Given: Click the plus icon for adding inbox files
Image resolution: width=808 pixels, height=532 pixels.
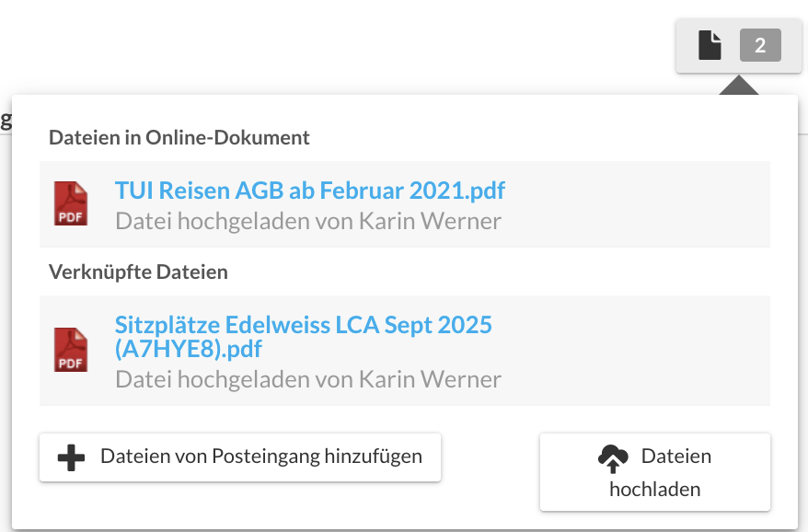Looking at the screenshot, I should pyautogui.click(x=71, y=457).
